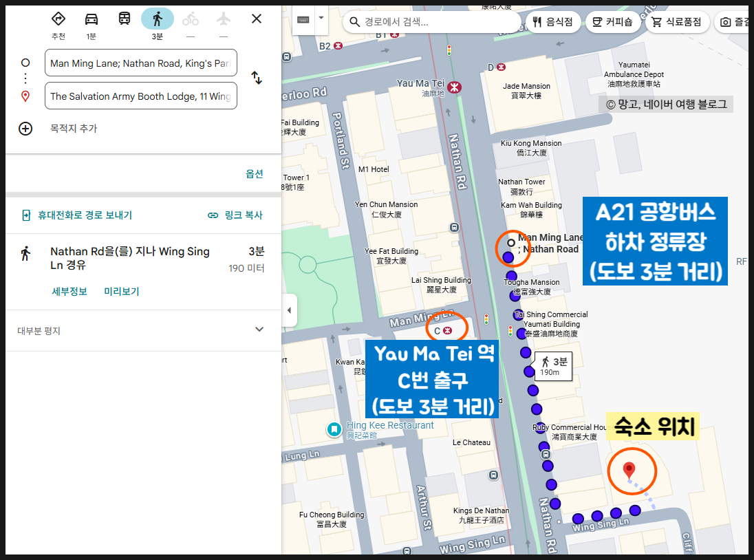Choose the transit bus mode icon
This screenshot has width=754, height=560.
click(x=125, y=19)
